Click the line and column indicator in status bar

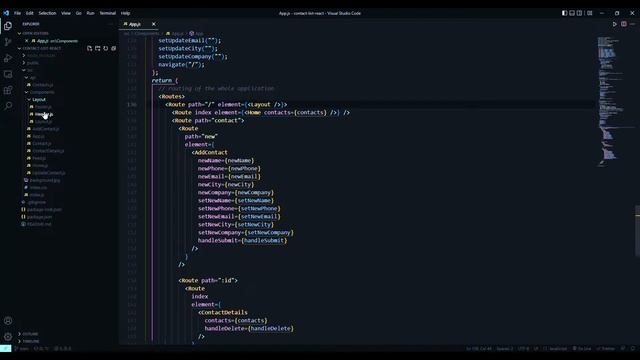point(479,349)
